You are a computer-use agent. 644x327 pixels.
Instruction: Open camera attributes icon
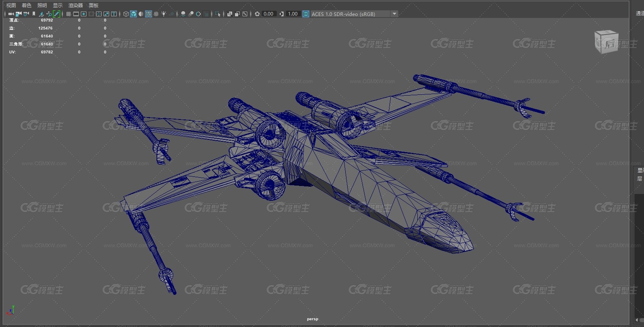[x=26, y=14]
